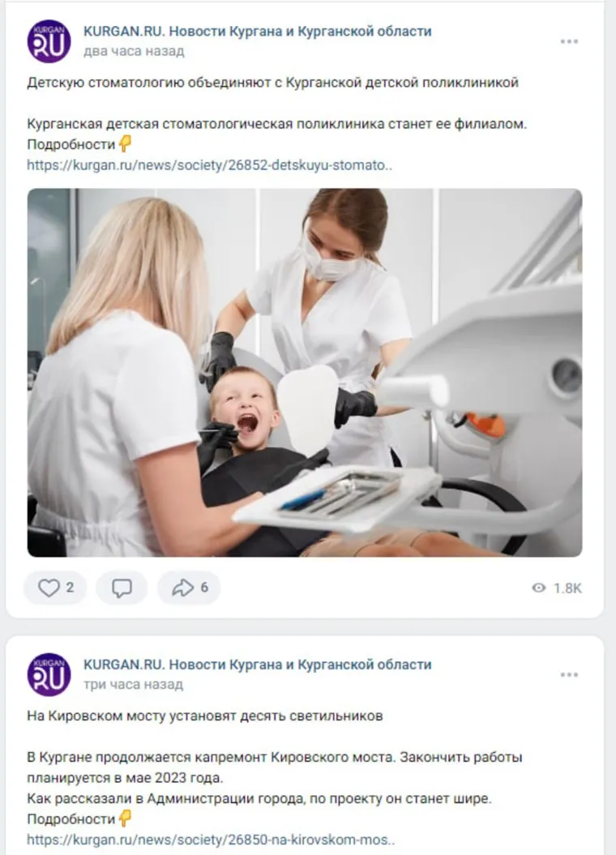Open group name link above the dentistry post

[257, 32]
